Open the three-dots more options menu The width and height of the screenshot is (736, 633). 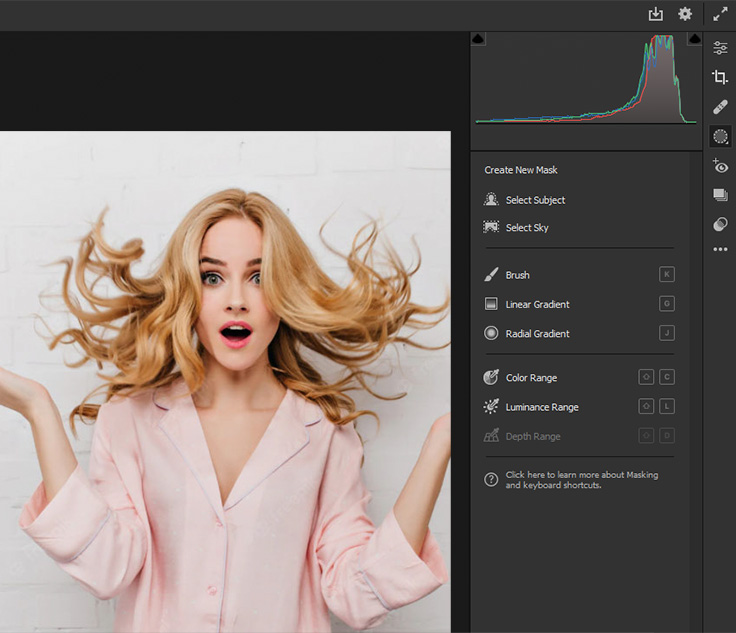(x=720, y=250)
